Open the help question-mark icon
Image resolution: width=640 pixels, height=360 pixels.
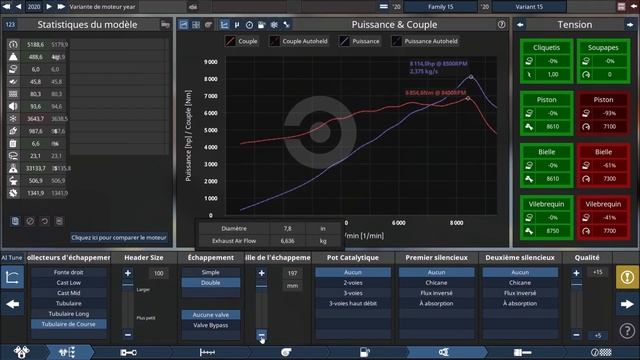click(627, 330)
